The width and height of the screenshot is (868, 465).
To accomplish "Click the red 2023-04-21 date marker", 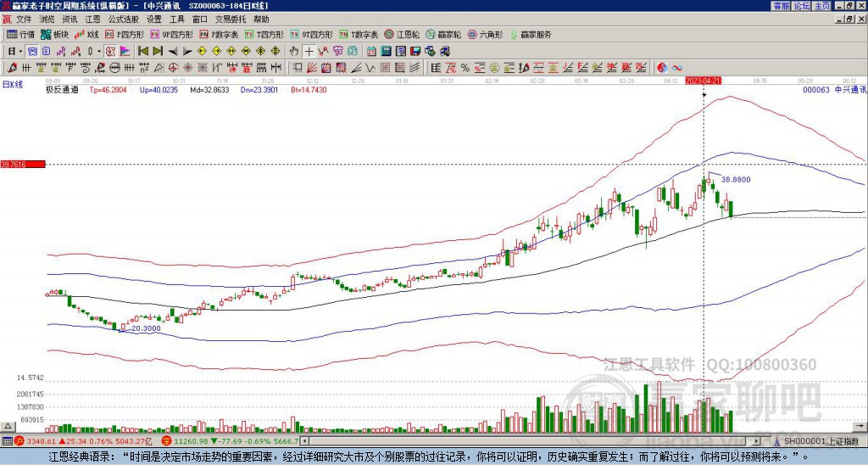I will pyautogui.click(x=703, y=81).
